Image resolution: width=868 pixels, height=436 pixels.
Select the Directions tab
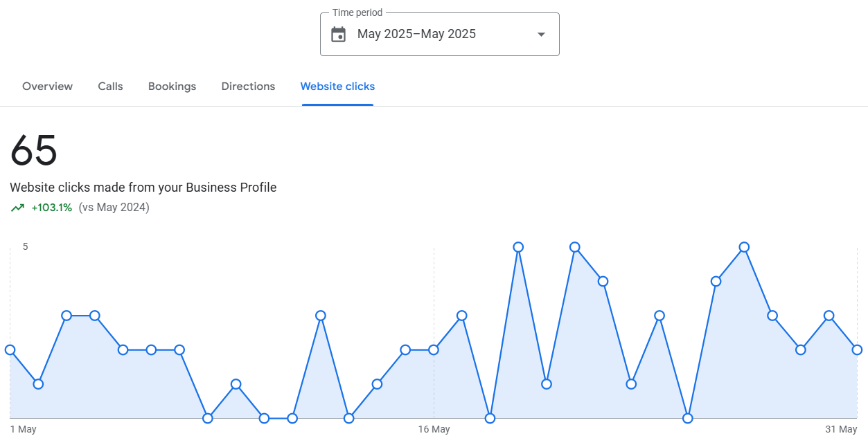pos(248,87)
